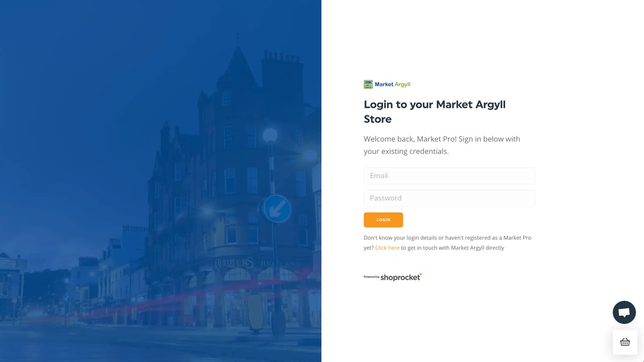This screenshot has height=362, width=644.
Task: Click the "Welcome back, Market Pro!" text
Action: click(410, 139)
